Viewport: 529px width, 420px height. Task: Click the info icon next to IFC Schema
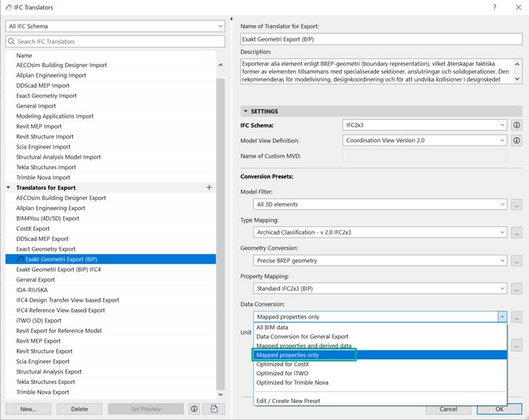pos(517,125)
